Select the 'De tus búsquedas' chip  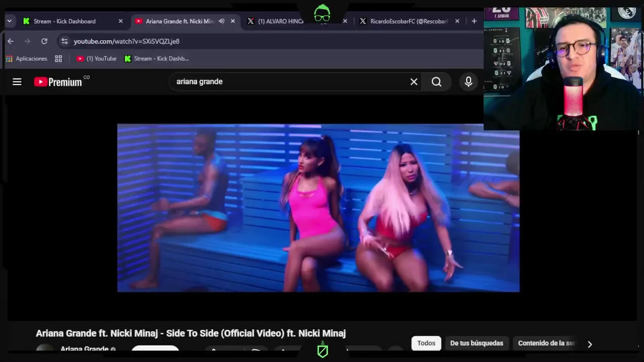(x=476, y=343)
